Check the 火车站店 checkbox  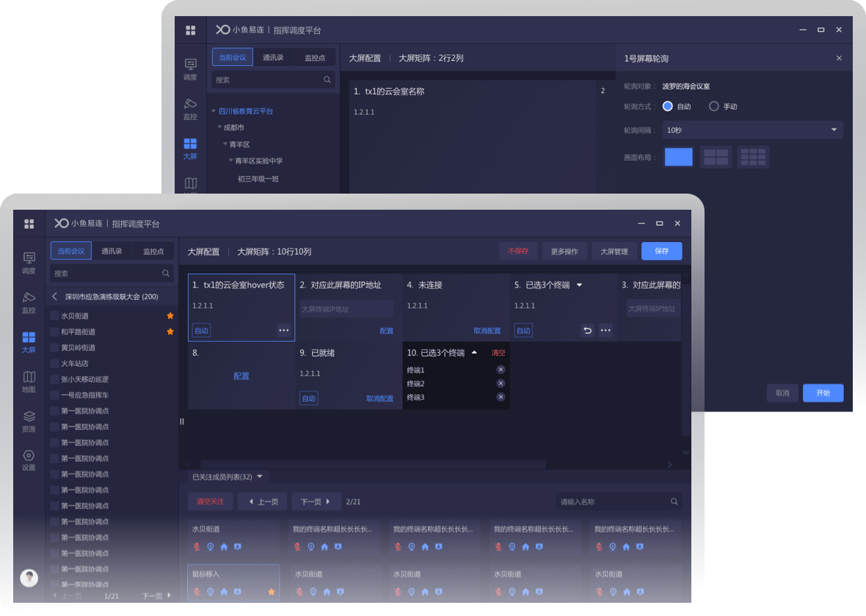pyautogui.click(x=54, y=363)
